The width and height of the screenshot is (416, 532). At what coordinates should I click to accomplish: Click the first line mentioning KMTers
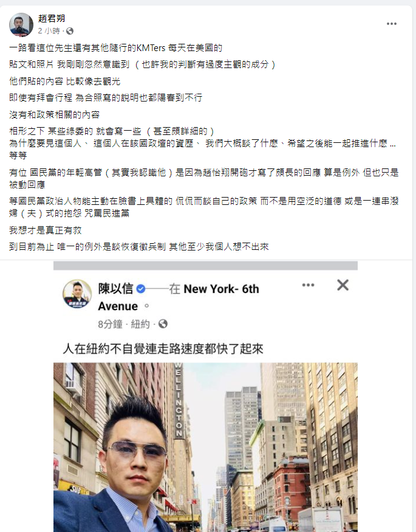click(115, 48)
